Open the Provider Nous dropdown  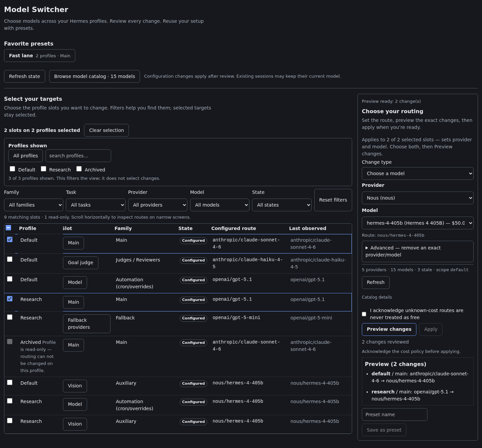click(418, 198)
